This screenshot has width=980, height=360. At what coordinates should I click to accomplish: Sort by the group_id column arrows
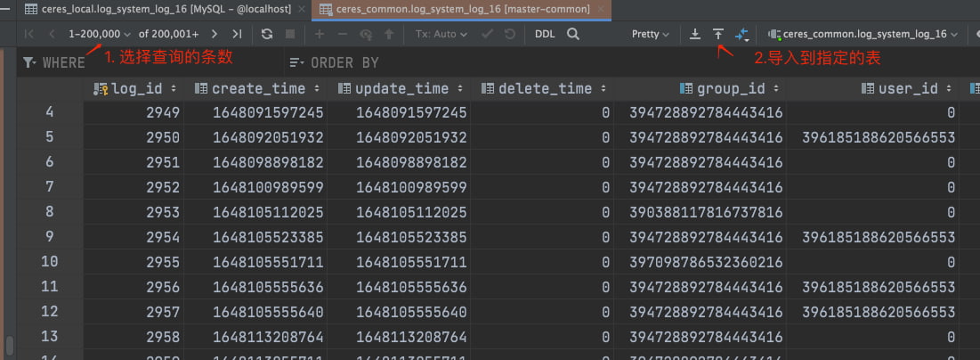776,89
